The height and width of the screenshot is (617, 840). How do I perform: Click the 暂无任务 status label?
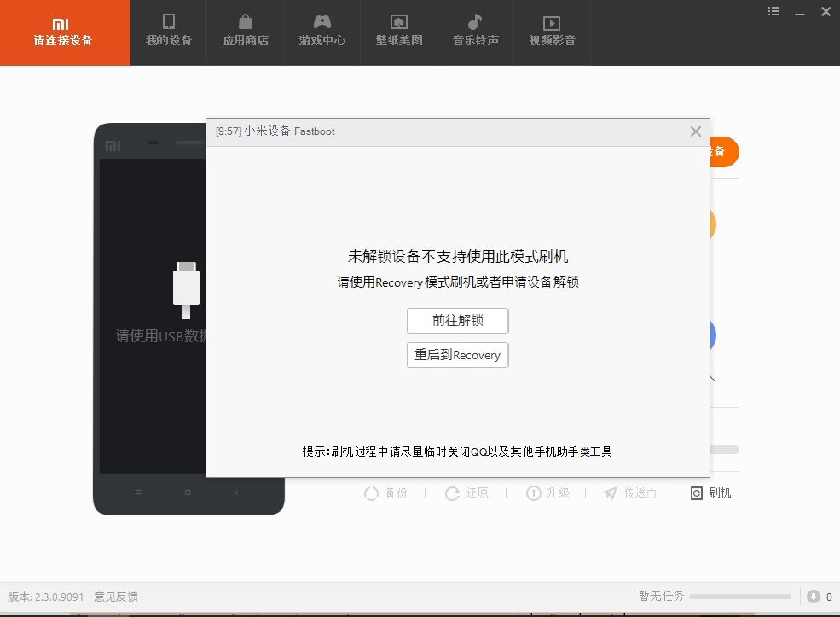(662, 597)
